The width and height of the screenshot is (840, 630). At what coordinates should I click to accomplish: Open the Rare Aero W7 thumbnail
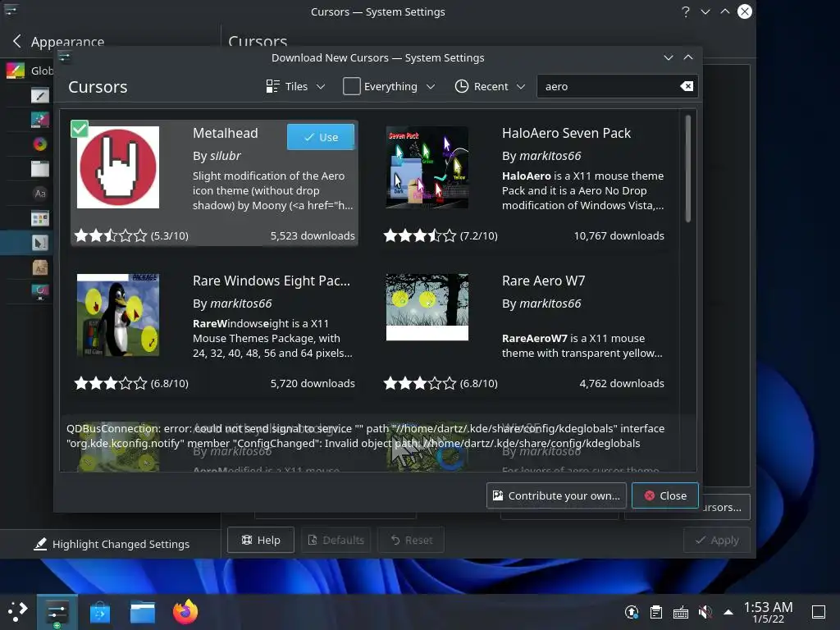click(427, 307)
